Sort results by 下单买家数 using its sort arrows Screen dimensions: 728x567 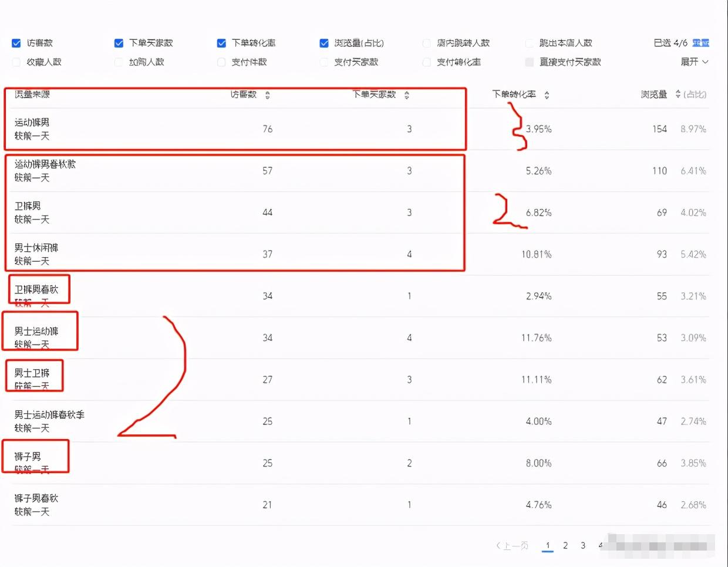coord(406,95)
